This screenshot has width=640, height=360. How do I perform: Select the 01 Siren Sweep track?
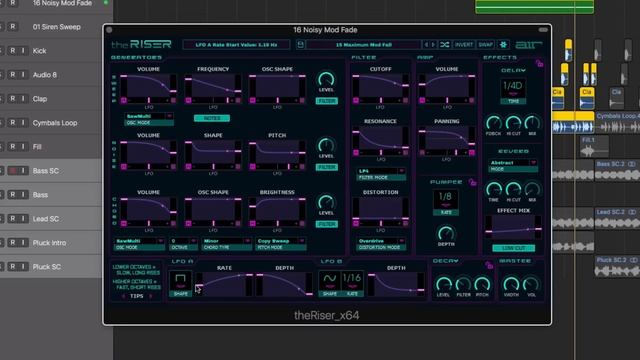[x=56, y=27]
